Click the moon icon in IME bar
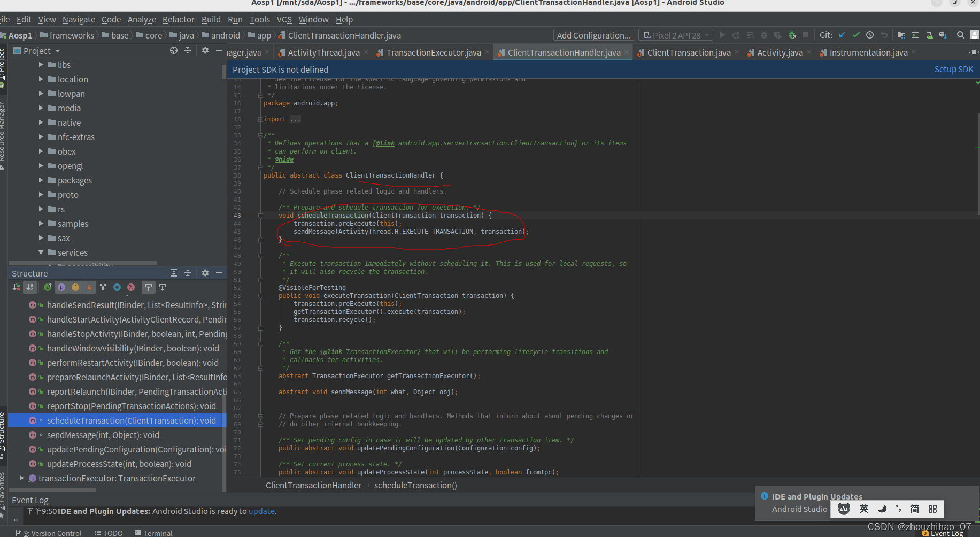Viewport: 980px width, 537px height. [x=882, y=509]
